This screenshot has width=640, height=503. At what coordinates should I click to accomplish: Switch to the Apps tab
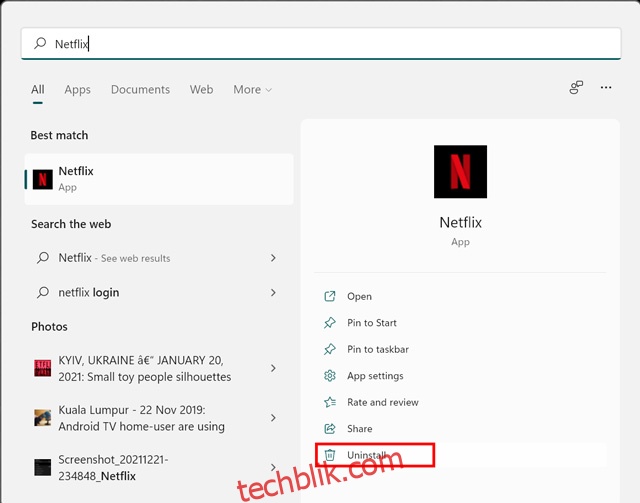[78, 89]
